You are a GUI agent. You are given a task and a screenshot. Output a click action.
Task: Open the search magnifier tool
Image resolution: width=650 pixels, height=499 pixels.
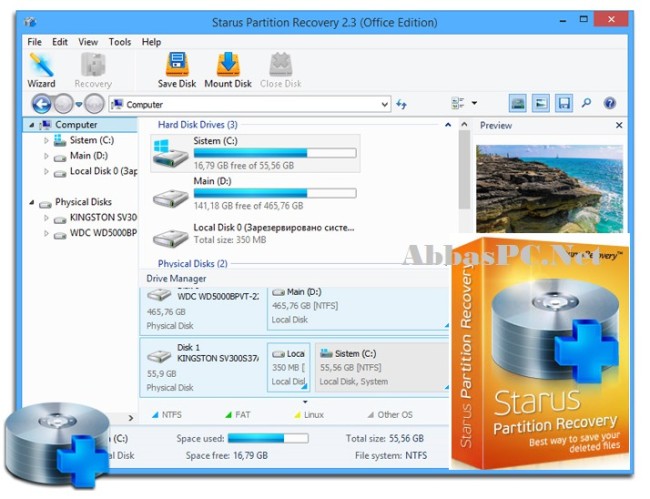coord(586,103)
